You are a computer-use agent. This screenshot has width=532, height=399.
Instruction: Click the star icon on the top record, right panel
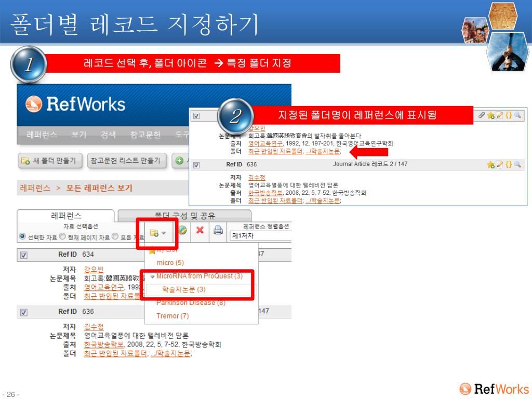tap(490, 115)
